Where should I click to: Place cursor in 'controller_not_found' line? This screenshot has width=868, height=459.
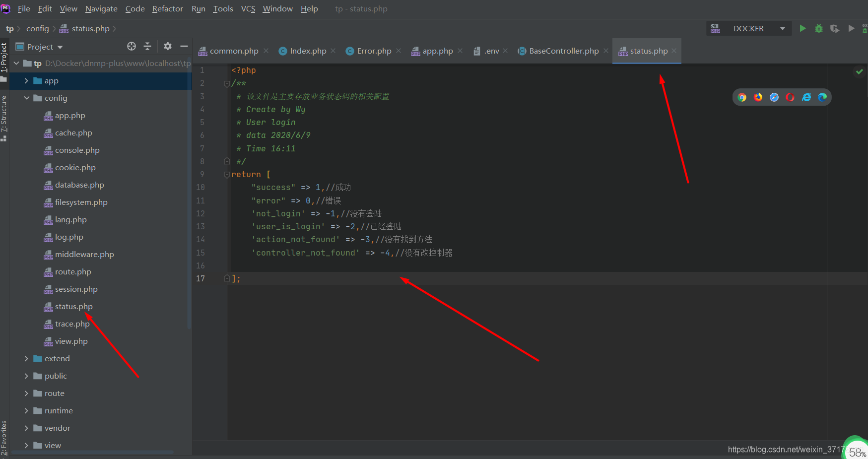[352, 253]
